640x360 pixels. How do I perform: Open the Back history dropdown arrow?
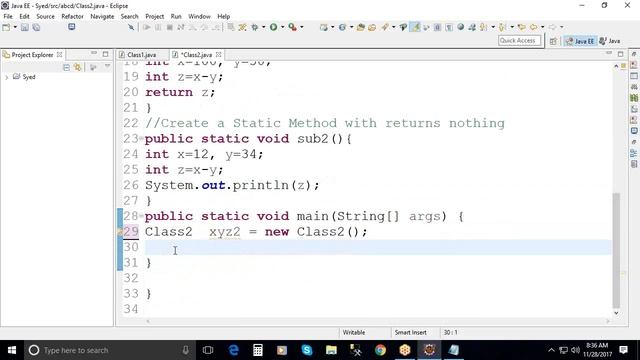pyautogui.click(x=542, y=27)
